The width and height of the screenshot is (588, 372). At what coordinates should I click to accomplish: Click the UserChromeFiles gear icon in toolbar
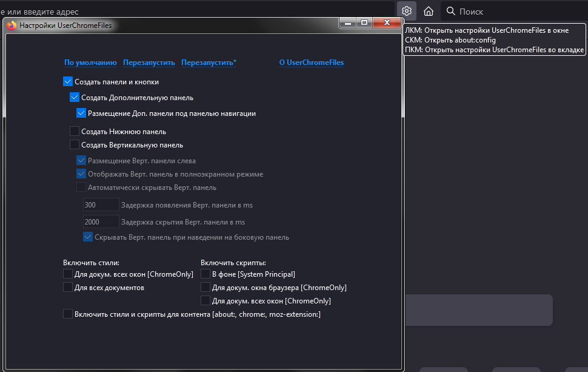click(407, 12)
